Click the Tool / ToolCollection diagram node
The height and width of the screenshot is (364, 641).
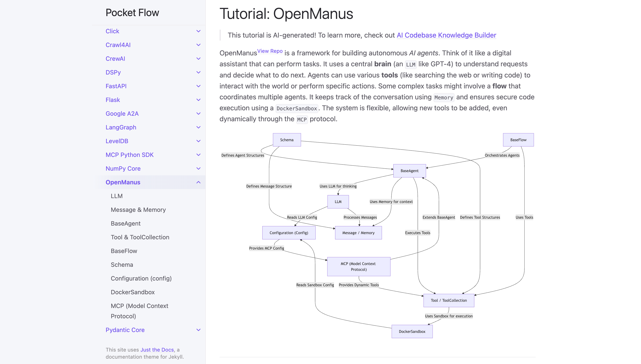tap(449, 300)
